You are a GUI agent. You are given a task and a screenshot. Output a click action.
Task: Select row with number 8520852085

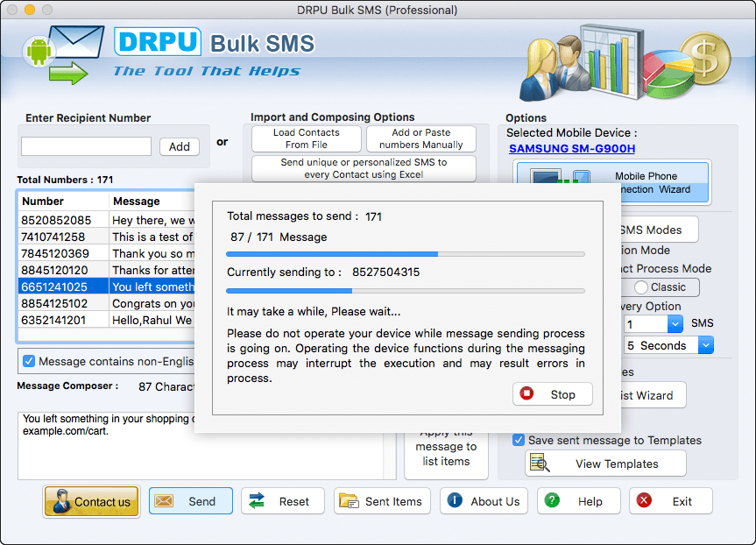click(x=107, y=220)
